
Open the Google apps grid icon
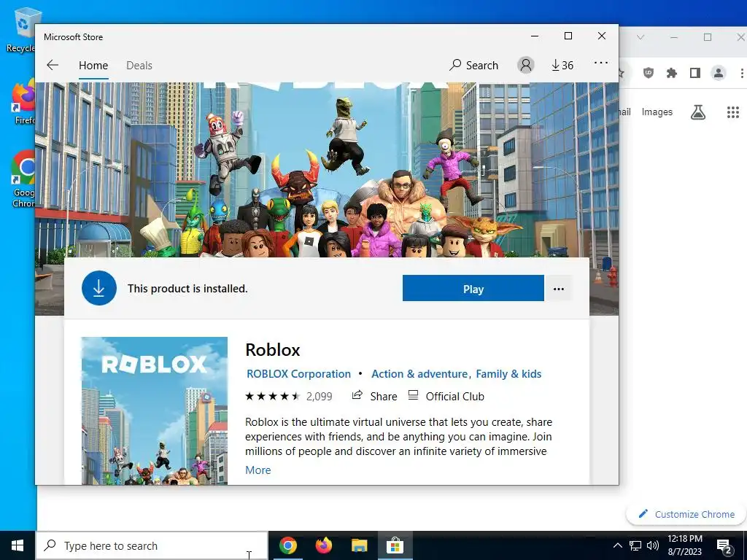coord(732,112)
